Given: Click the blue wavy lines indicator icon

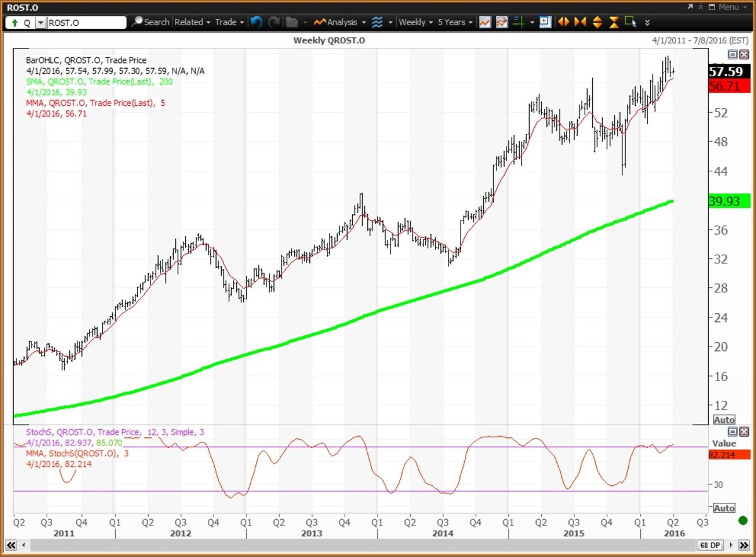Looking at the screenshot, I should click(377, 22).
